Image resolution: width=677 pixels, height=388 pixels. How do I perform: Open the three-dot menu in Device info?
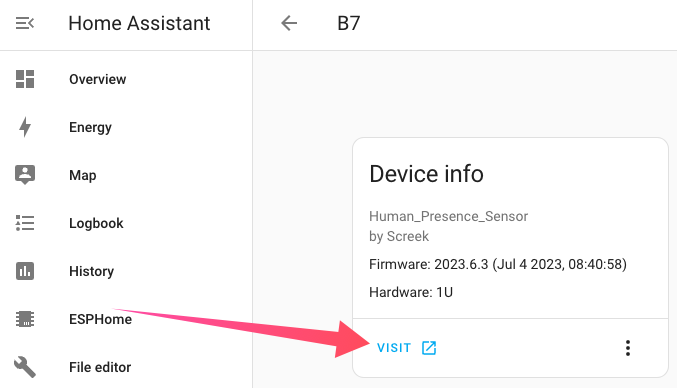[628, 348]
